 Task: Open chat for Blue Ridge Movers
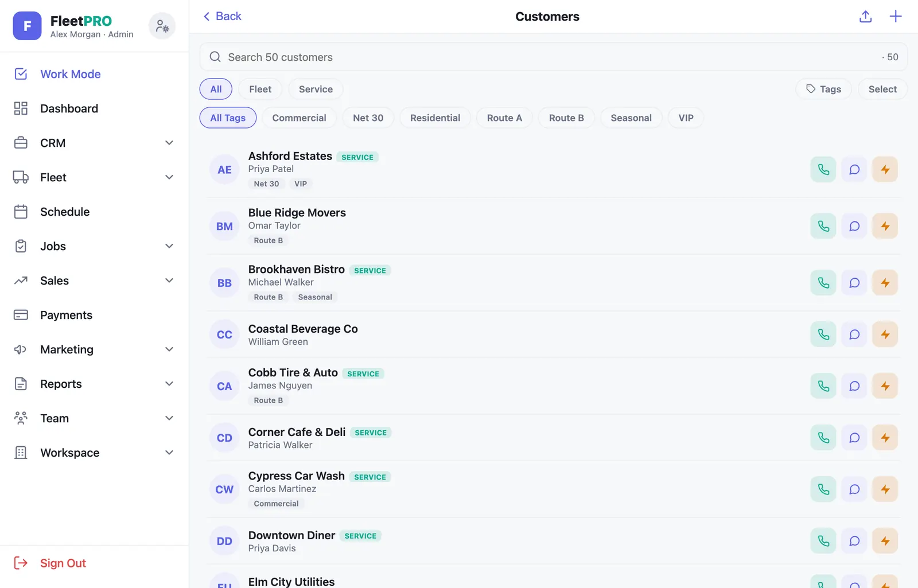coord(854,226)
